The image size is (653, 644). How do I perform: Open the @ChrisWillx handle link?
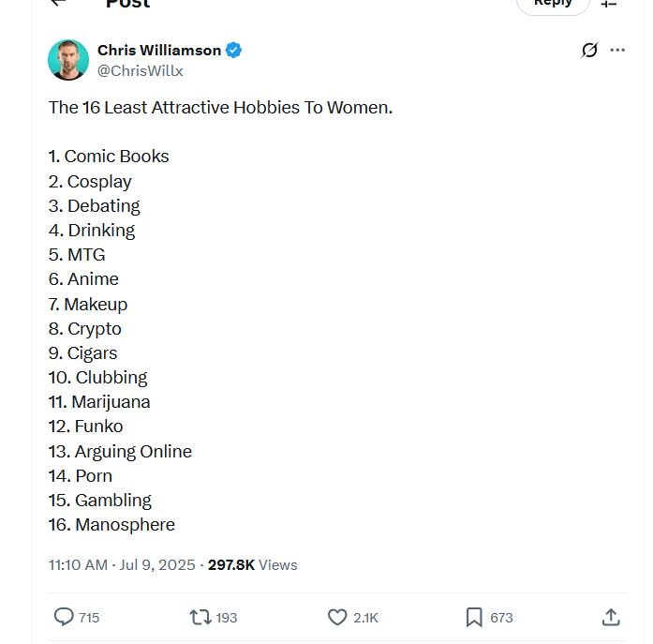pos(140,71)
